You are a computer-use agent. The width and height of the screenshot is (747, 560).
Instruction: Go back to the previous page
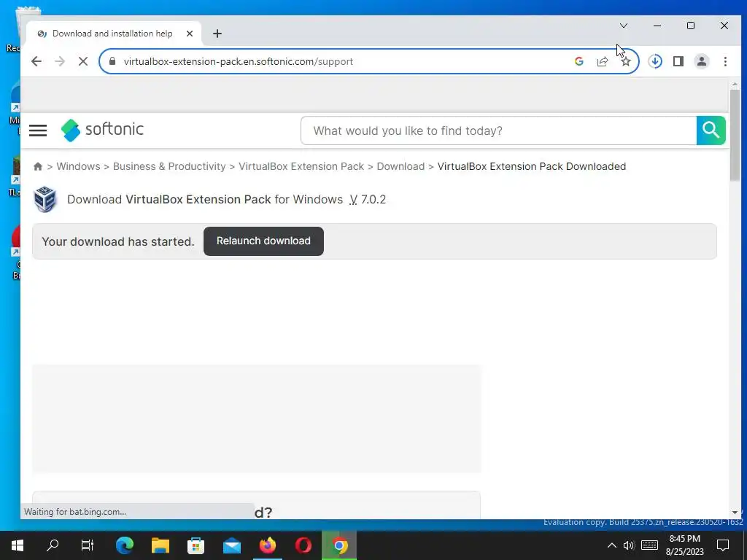click(36, 61)
